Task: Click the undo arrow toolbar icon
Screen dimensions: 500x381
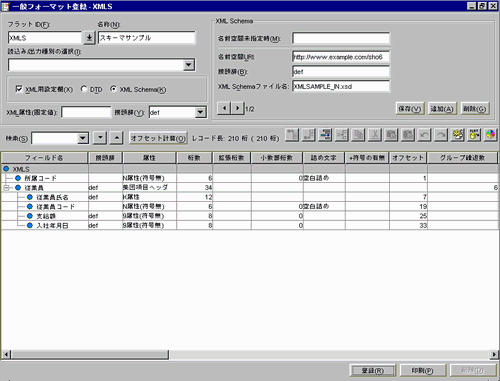Action: click(x=424, y=135)
